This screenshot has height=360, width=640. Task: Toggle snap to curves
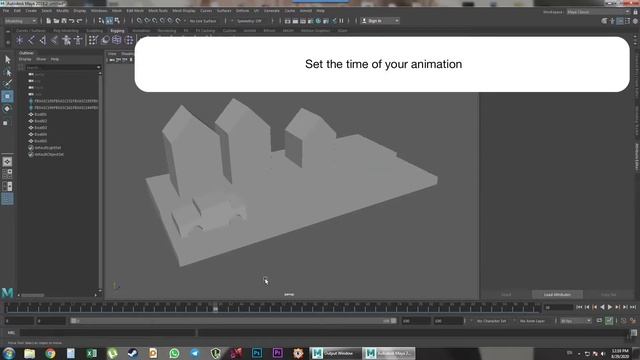point(147,21)
